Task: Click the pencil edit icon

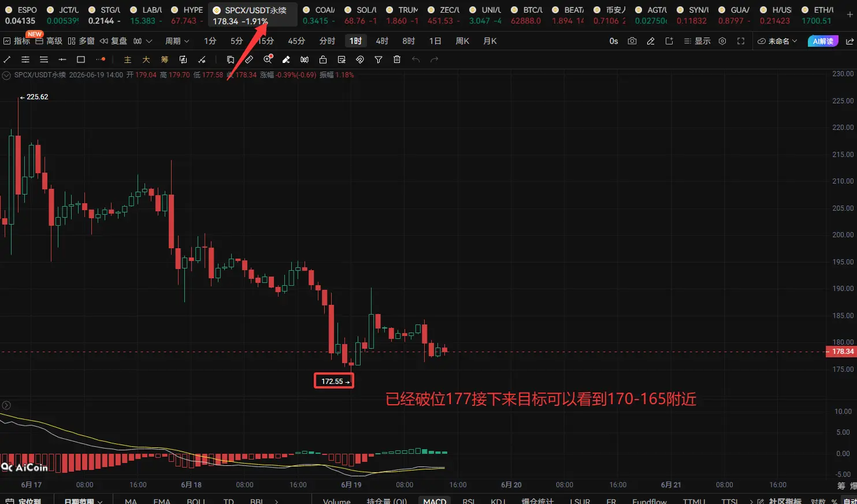Action: pyautogui.click(x=651, y=41)
